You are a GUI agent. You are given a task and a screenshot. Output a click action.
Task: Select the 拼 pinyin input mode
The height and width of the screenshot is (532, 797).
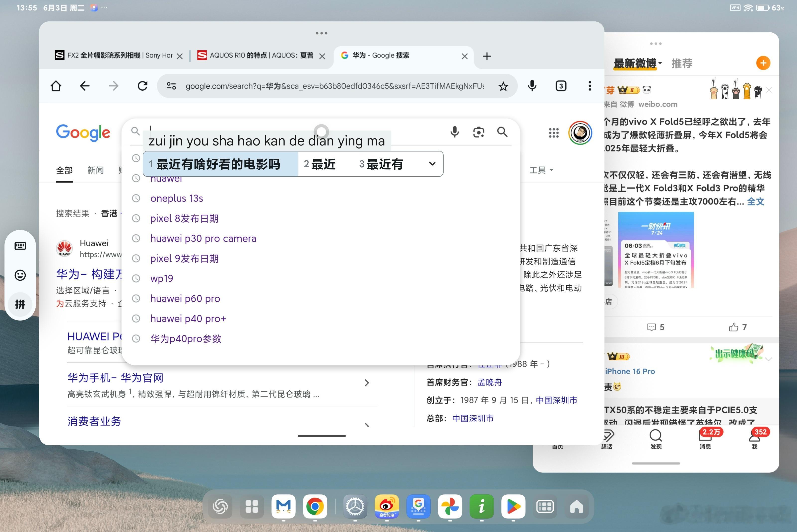[20, 304]
